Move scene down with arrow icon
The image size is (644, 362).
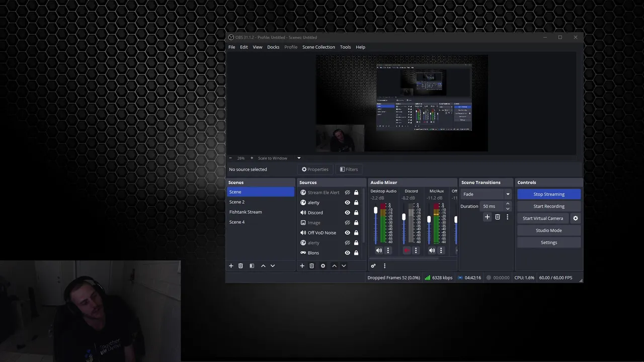click(x=273, y=266)
